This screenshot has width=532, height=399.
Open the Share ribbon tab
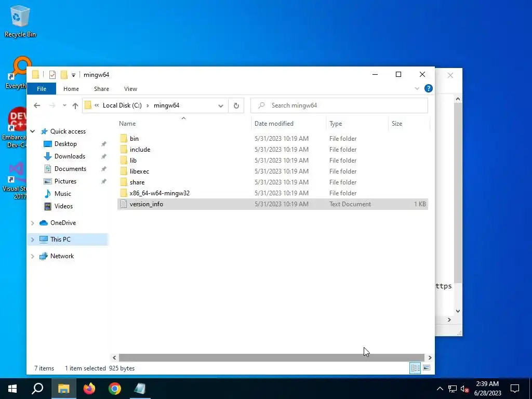(101, 89)
